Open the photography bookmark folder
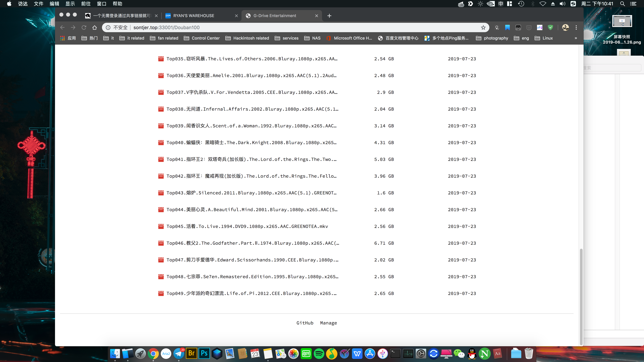644x362 pixels. tap(492, 38)
